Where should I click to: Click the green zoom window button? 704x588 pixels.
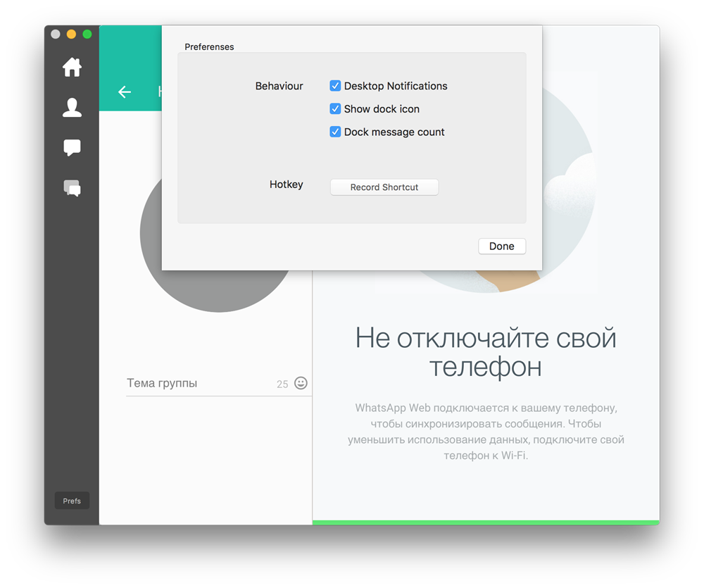(87, 34)
